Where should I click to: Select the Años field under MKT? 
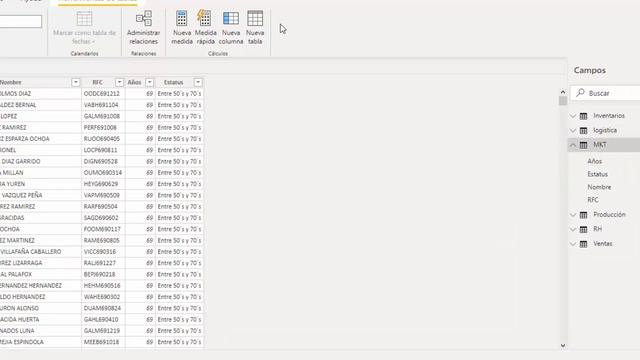(594, 161)
